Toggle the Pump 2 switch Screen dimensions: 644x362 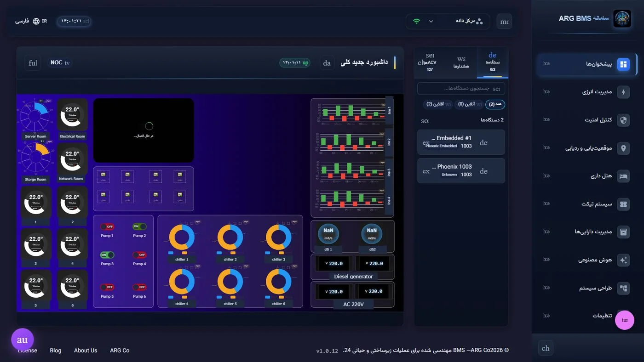click(139, 226)
